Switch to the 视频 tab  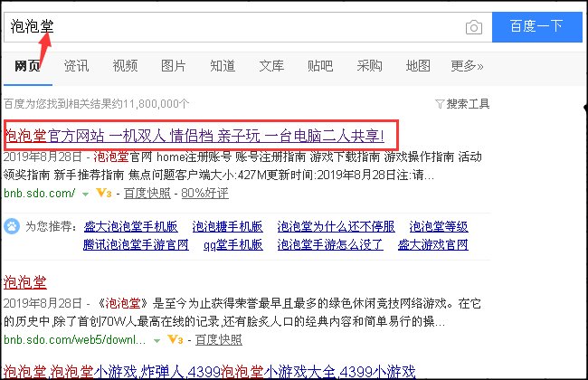pyautogui.click(x=125, y=66)
